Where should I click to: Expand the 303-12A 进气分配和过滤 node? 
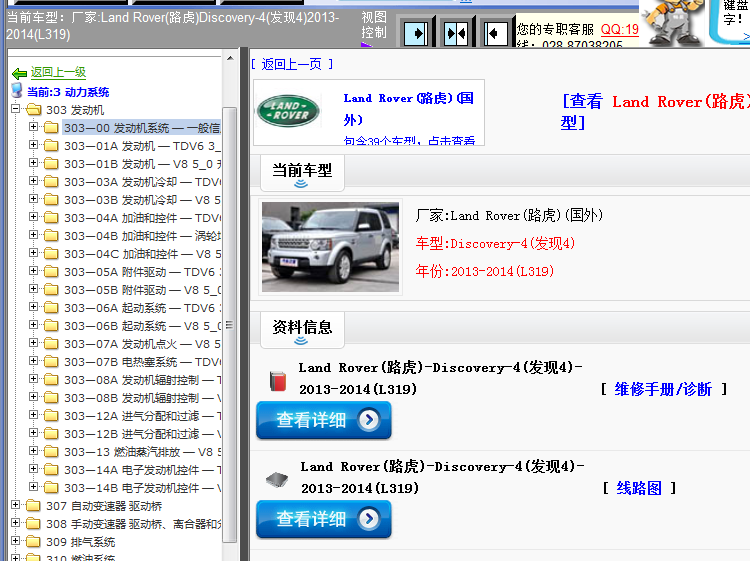(x=33, y=415)
